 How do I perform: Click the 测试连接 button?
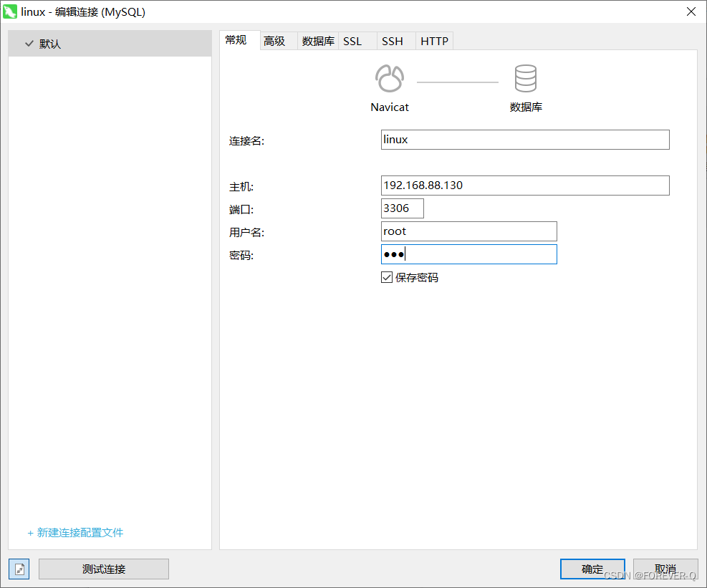pos(104,569)
